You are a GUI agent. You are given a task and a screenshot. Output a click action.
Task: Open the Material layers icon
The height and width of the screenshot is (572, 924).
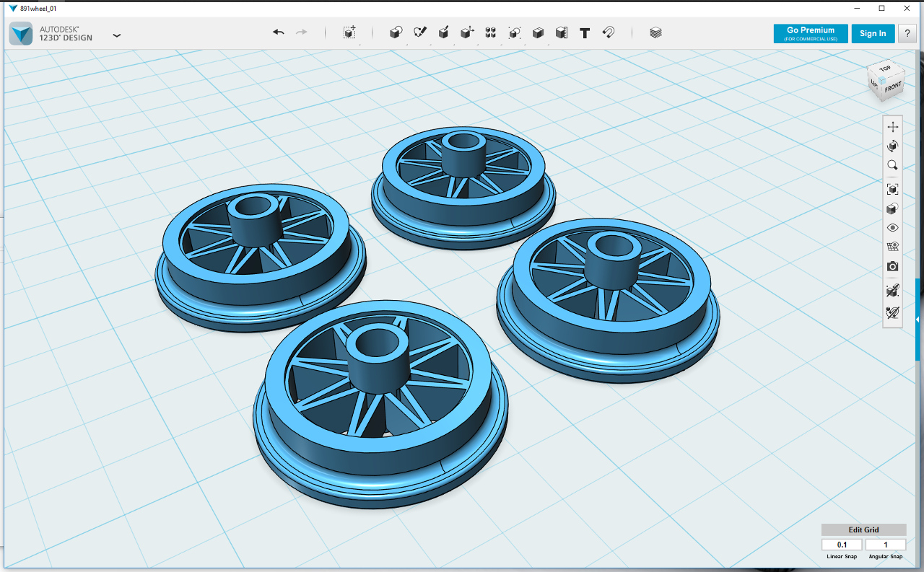[655, 32]
